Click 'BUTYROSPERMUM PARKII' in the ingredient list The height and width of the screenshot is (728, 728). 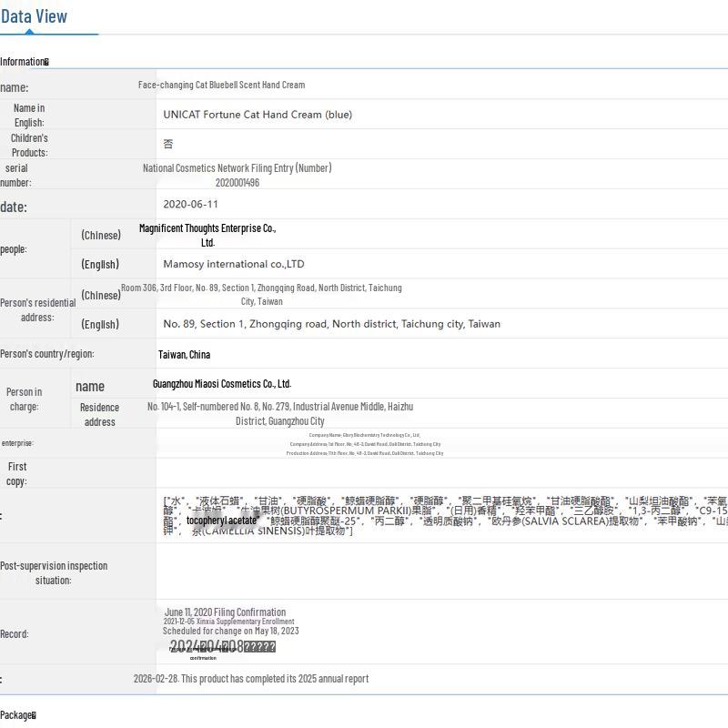pyautogui.click(x=346, y=511)
